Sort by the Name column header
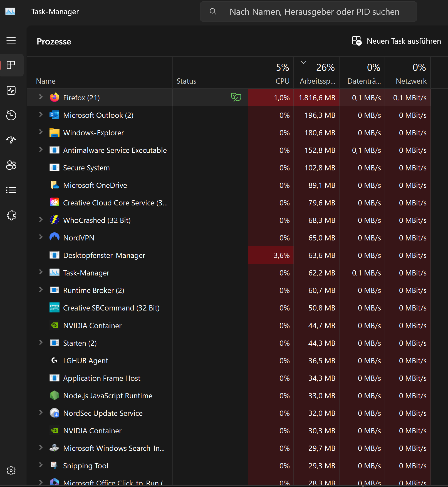Image resolution: width=448 pixels, height=487 pixels. 100,73
